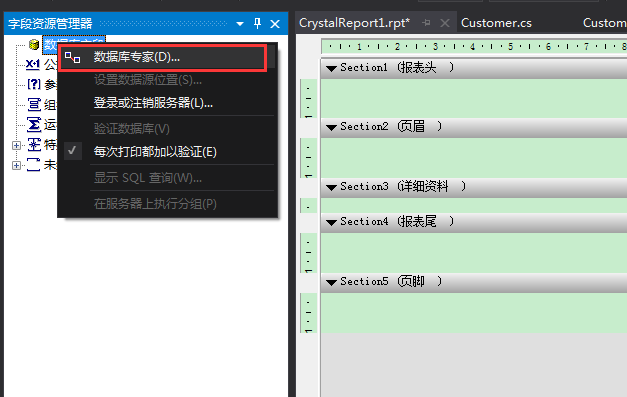Click the unbound fields bracket icon

(x=34, y=165)
